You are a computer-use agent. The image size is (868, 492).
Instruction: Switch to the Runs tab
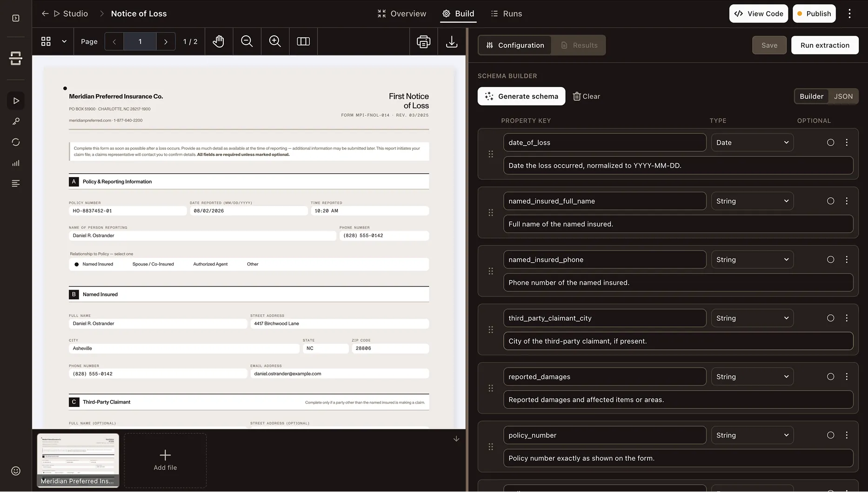507,13
